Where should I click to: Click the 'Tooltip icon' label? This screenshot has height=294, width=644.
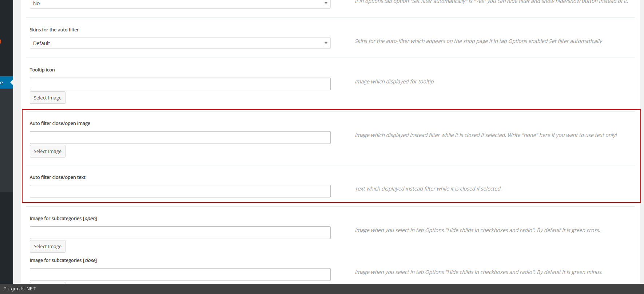[42, 70]
